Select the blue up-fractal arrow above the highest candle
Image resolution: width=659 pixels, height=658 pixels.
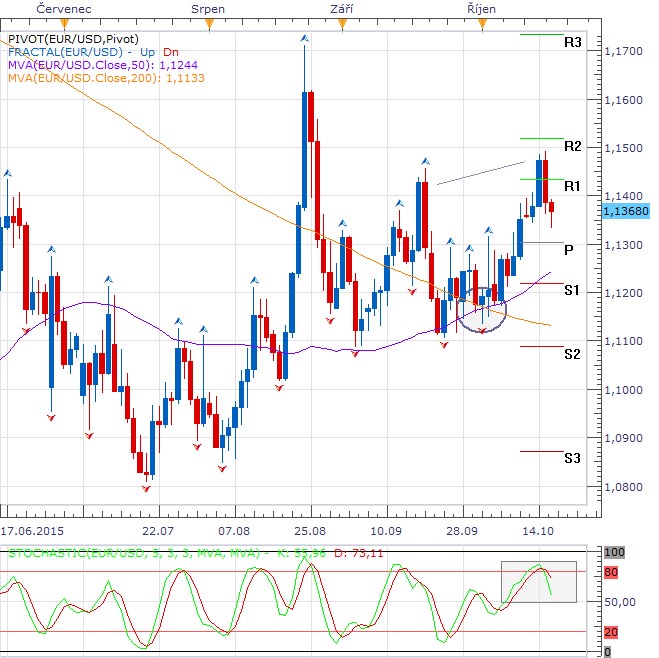(x=304, y=38)
